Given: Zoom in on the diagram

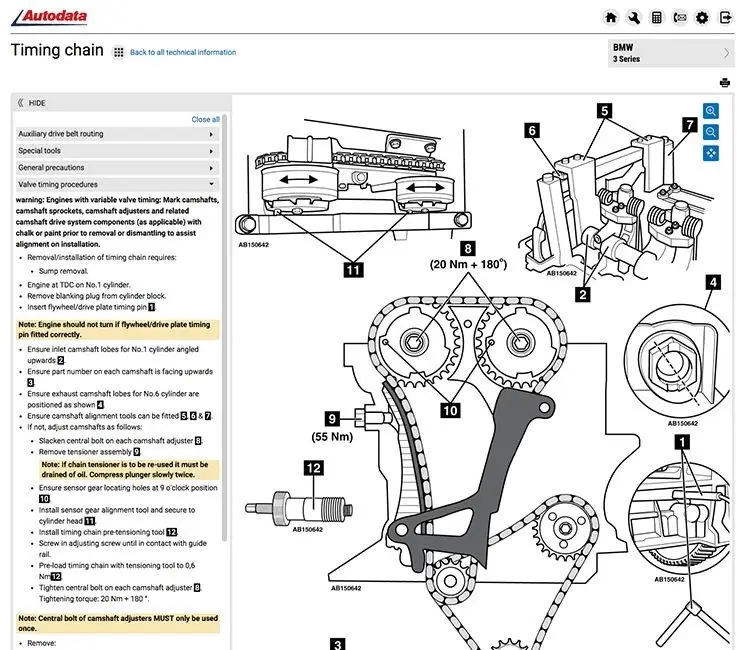Looking at the screenshot, I should (x=711, y=112).
